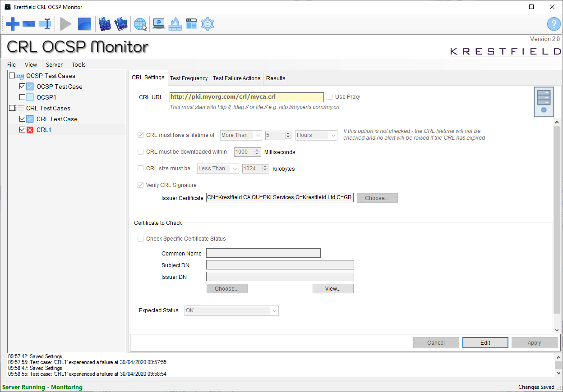This screenshot has width=563, height=392.
Task: Click the View... button
Action: click(x=333, y=289)
